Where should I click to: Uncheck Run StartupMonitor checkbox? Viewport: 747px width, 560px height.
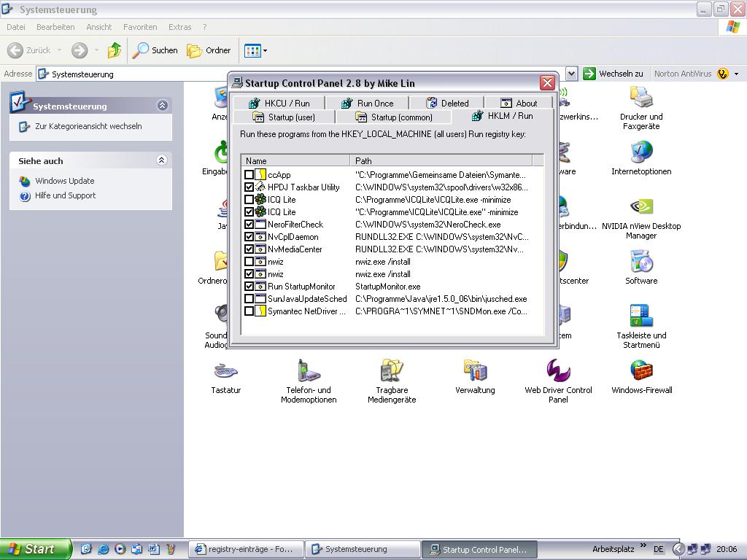click(x=249, y=286)
